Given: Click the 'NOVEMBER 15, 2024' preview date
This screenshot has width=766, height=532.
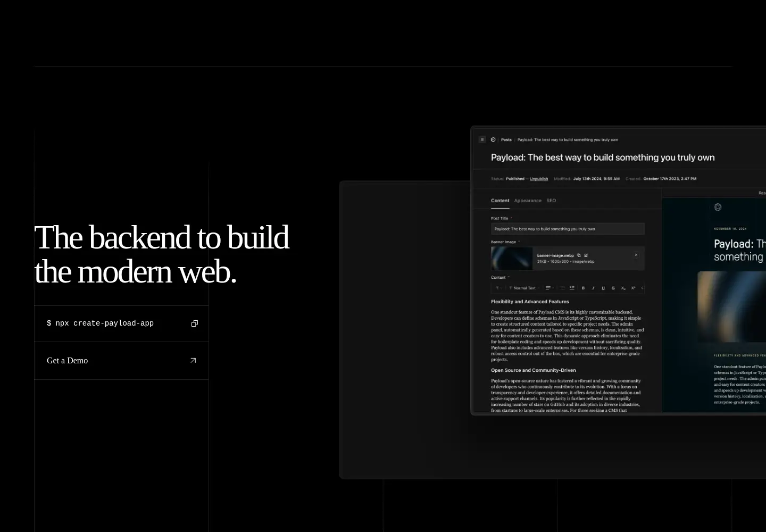Looking at the screenshot, I should (730, 229).
